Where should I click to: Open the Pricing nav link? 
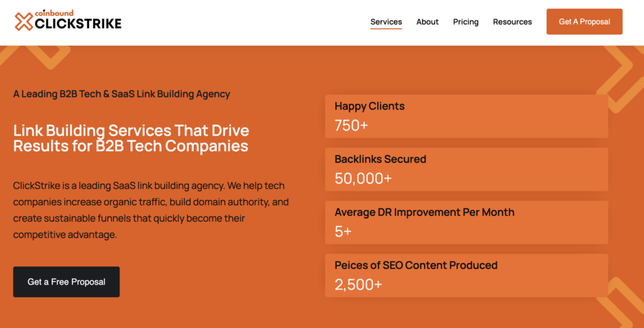click(x=466, y=22)
